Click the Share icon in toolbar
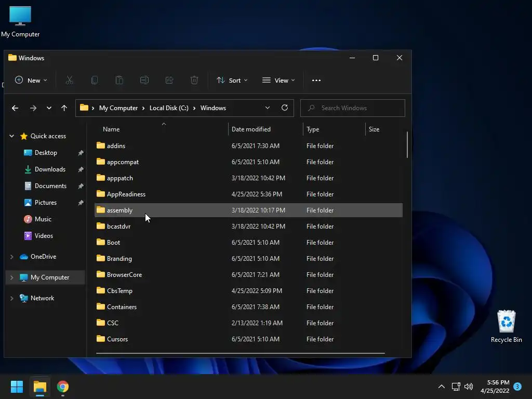This screenshot has width=532, height=399. pos(169,81)
